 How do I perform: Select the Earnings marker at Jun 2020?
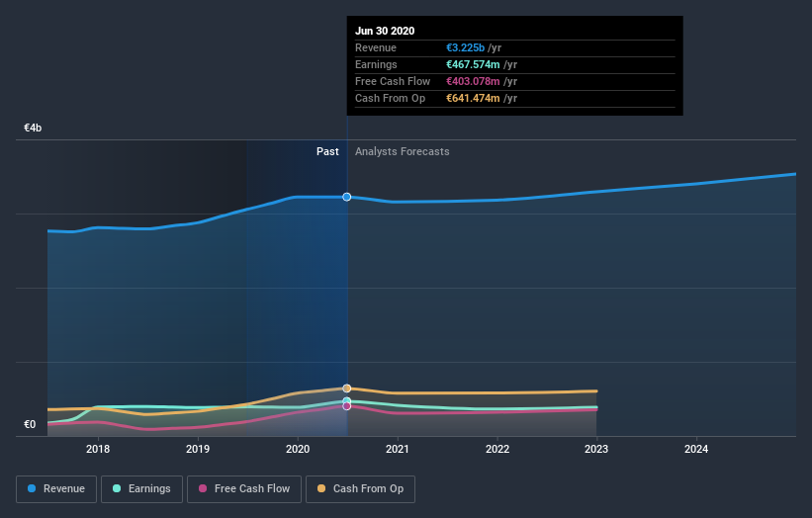347,401
